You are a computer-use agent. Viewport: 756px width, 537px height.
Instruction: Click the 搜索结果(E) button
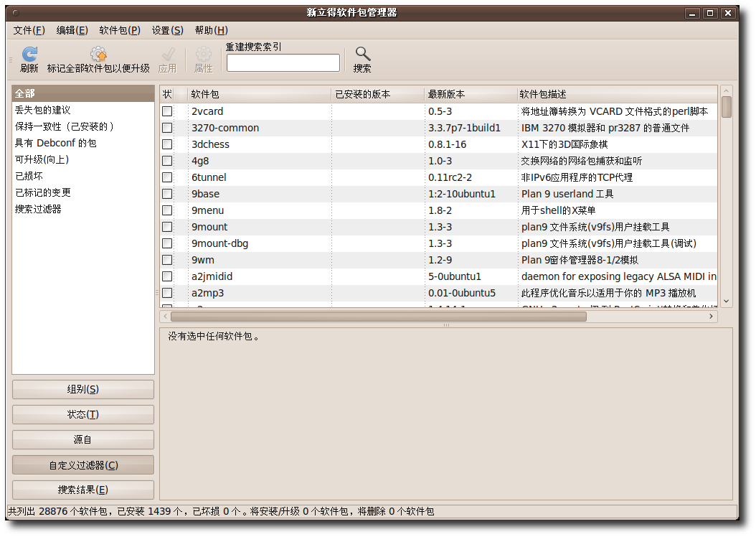83,490
